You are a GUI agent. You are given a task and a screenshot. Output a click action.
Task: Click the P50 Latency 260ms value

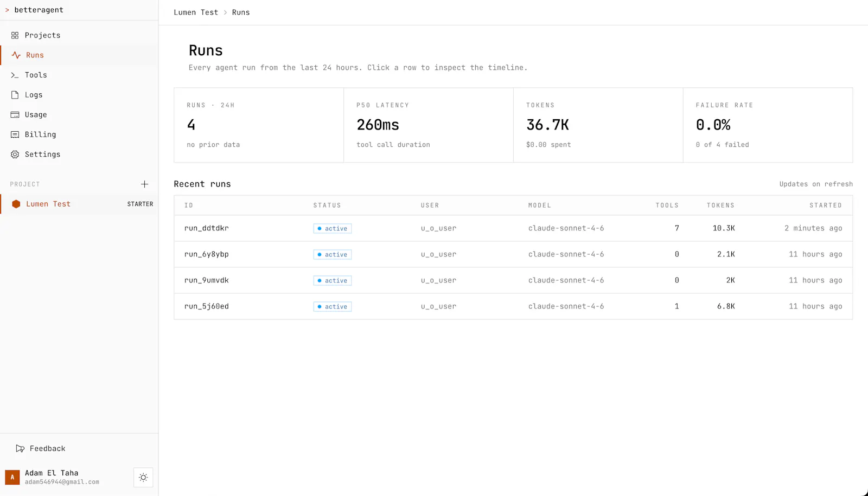[x=378, y=125]
